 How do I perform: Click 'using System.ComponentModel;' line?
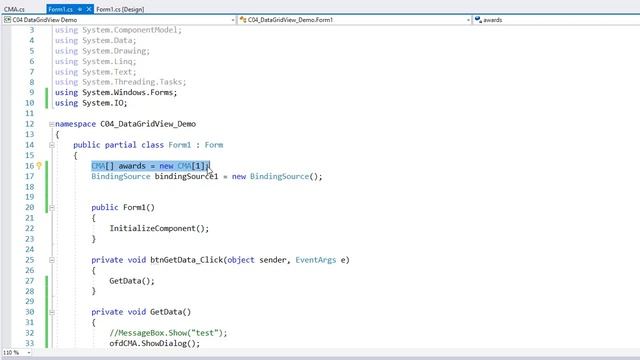tap(118, 30)
